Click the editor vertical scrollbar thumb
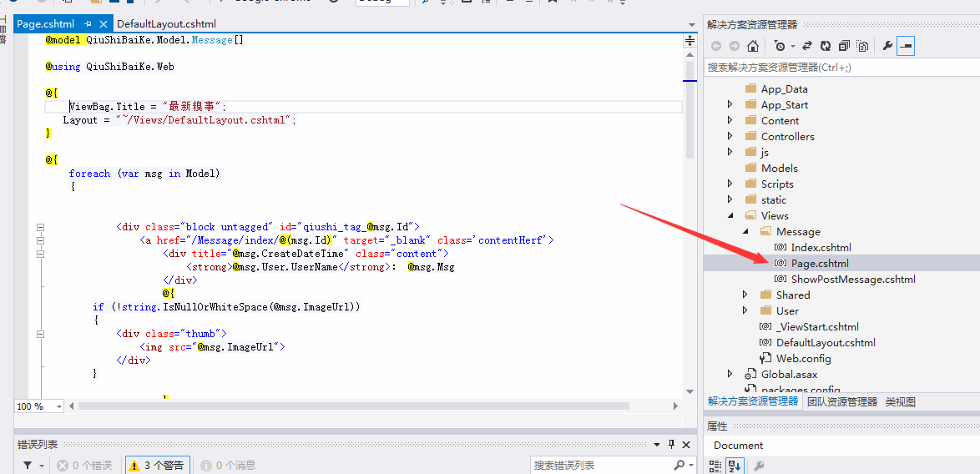Image resolution: width=980 pixels, height=474 pixels. click(x=690, y=109)
